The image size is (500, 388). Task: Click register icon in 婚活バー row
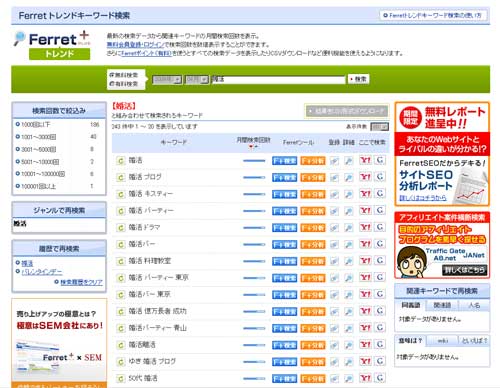click(334, 245)
